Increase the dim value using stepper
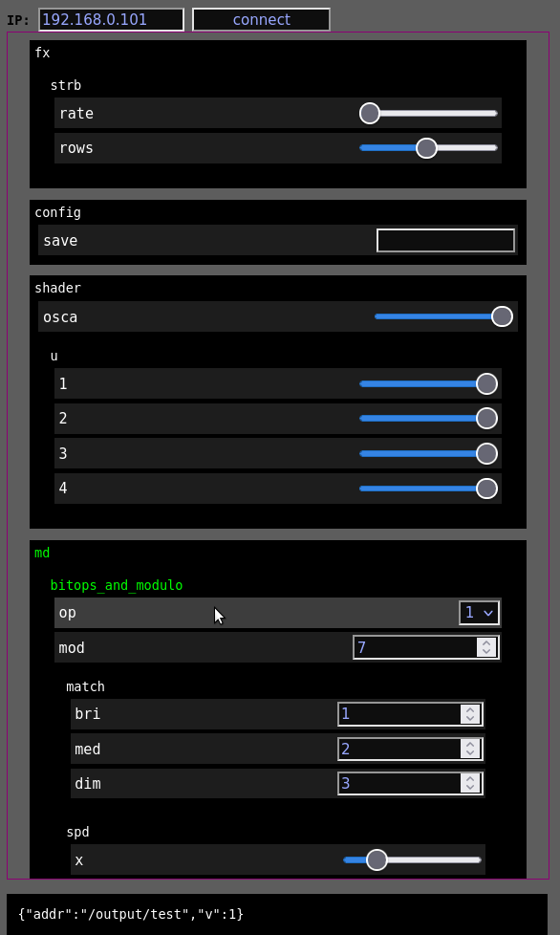 click(x=470, y=779)
